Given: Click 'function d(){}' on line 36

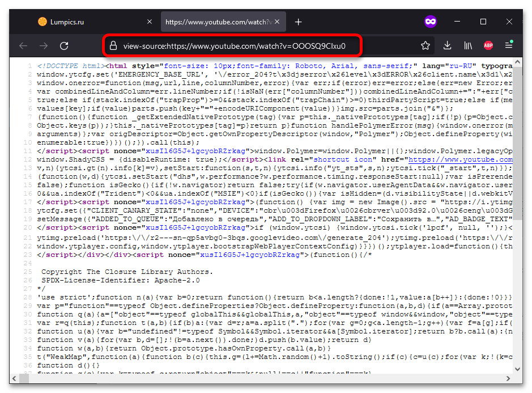Looking at the screenshot, I should (x=69, y=365).
